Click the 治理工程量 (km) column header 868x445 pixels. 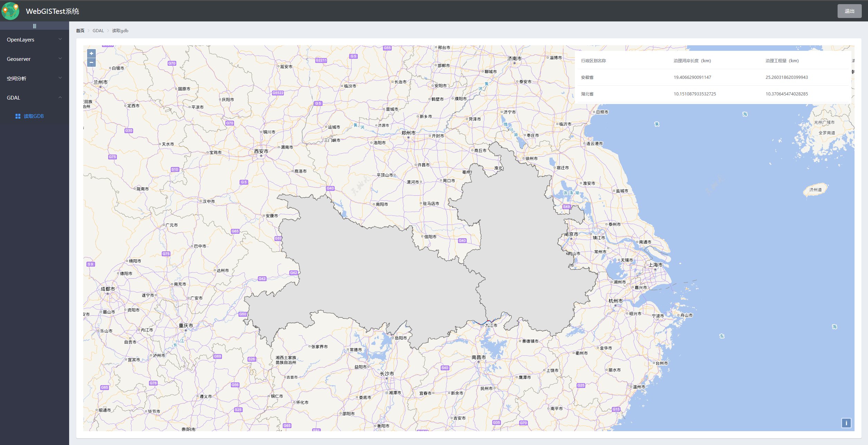[782, 61]
